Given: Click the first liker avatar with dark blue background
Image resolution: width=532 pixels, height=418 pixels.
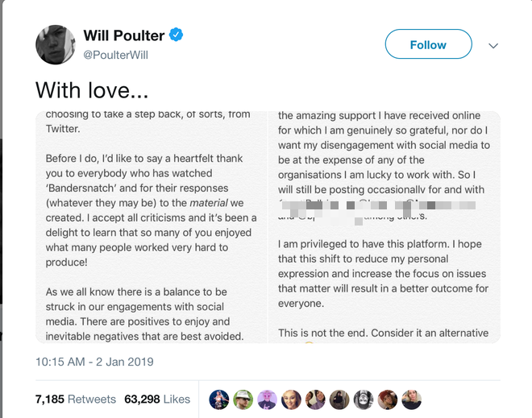Looking at the screenshot, I should point(218,399).
